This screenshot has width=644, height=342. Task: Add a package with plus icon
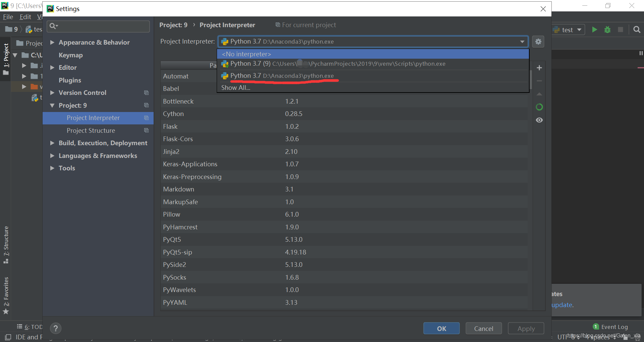click(539, 68)
